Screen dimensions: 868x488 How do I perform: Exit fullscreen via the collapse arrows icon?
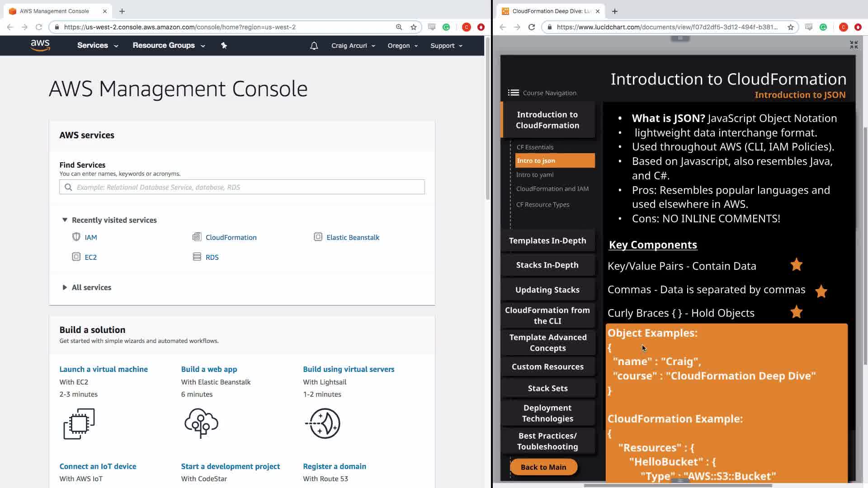tap(854, 44)
